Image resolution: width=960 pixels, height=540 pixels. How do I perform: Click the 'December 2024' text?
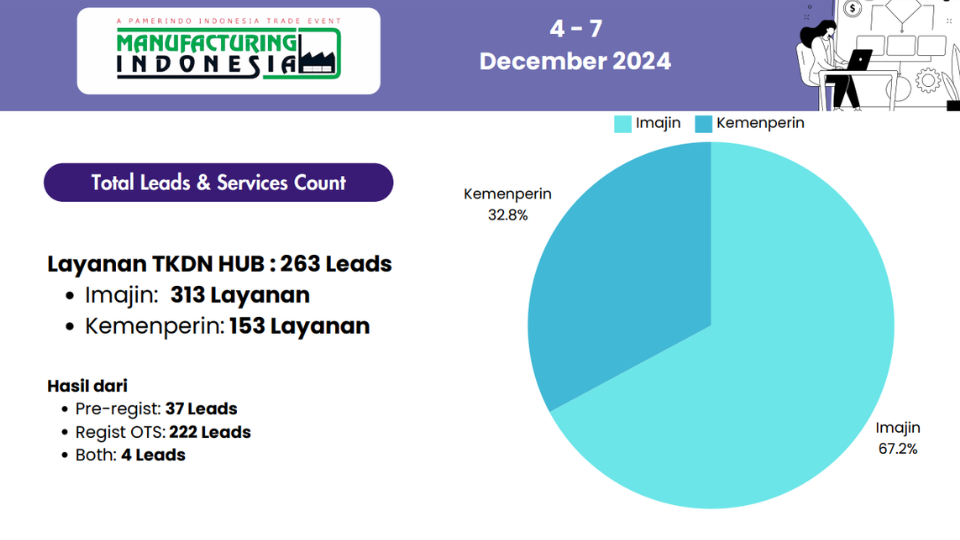coord(576,61)
